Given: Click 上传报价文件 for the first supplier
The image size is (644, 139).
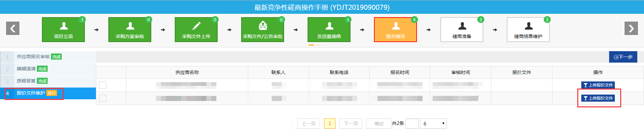Looking at the screenshot, I should click(x=598, y=85).
